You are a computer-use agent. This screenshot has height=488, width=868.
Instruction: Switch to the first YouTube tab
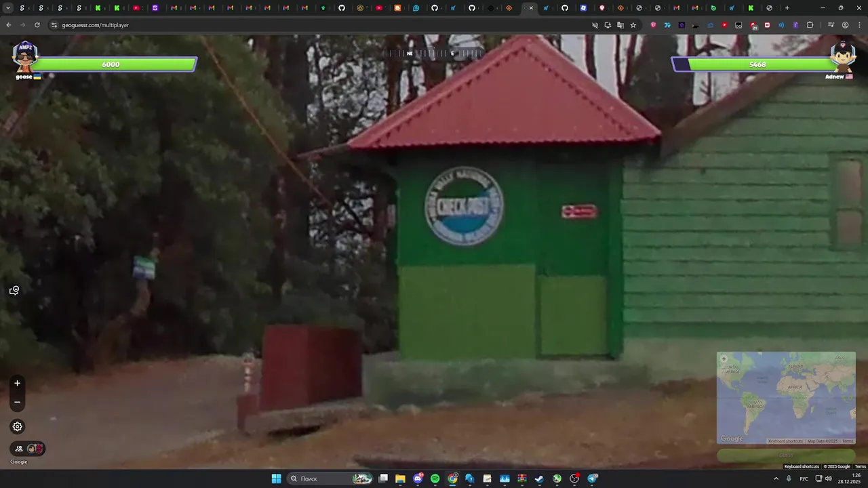[x=136, y=8]
